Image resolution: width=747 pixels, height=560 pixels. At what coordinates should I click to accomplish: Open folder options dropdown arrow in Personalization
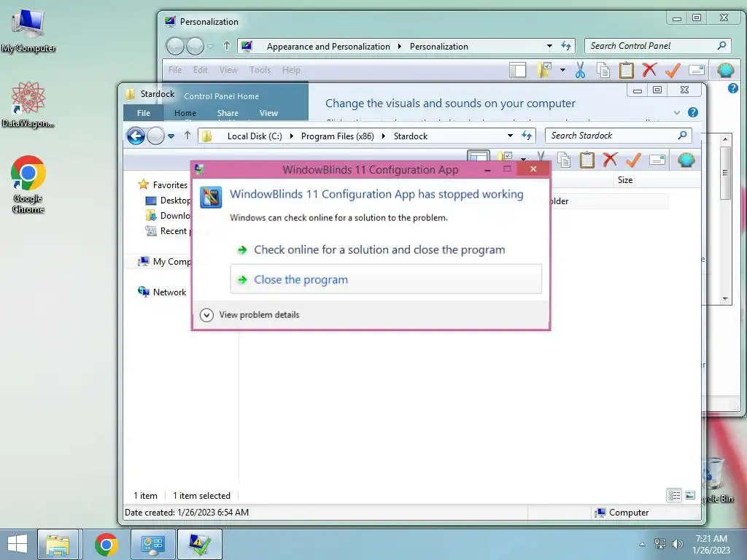pyautogui.click(x=562, y=71)
